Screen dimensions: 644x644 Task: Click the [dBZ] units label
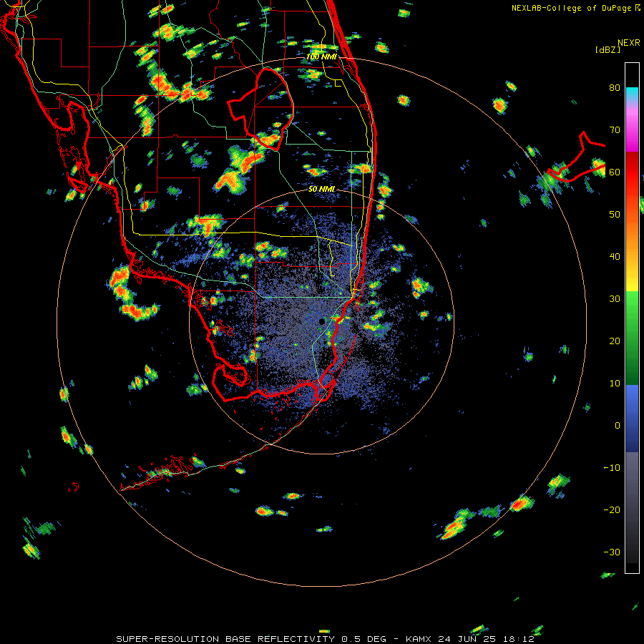(608, 49)
